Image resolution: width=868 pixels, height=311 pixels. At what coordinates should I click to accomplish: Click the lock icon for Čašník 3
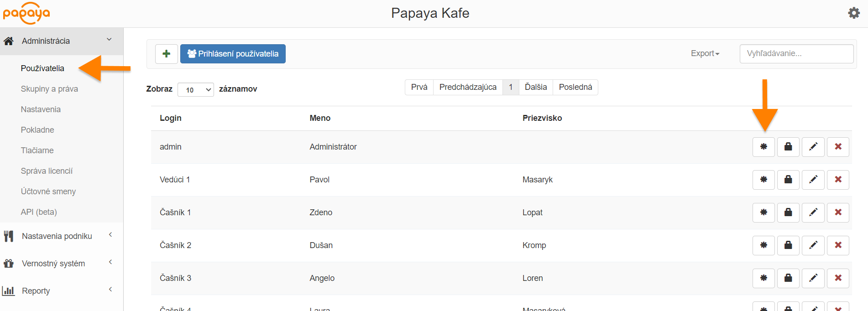[788, 278]
